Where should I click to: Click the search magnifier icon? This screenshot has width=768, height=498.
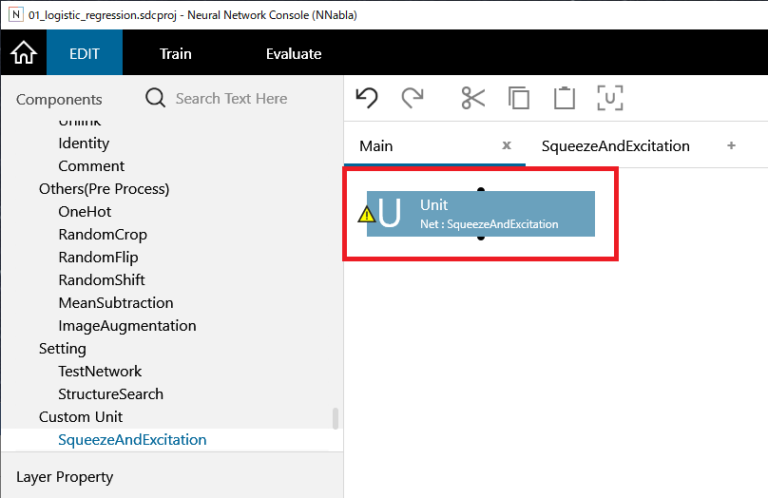[x=156, y=98]
